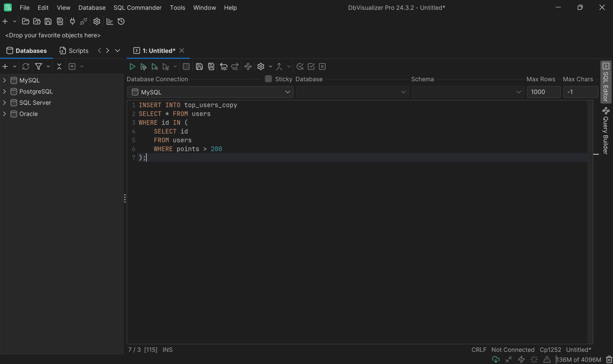Switch to the Scripts tab

(x=74, y=51)
